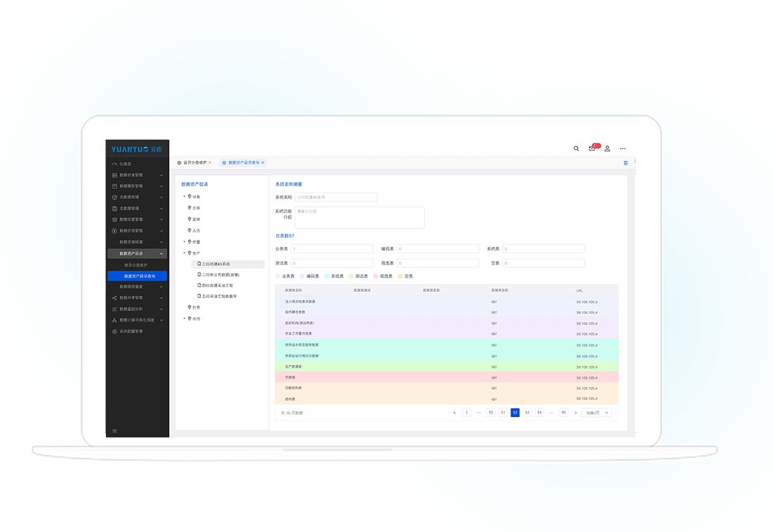This screenshot has height=532, width=774.
Task: Click the hamburger collapse icon at sidebar bottom
Action: click(x=114, y=431)
